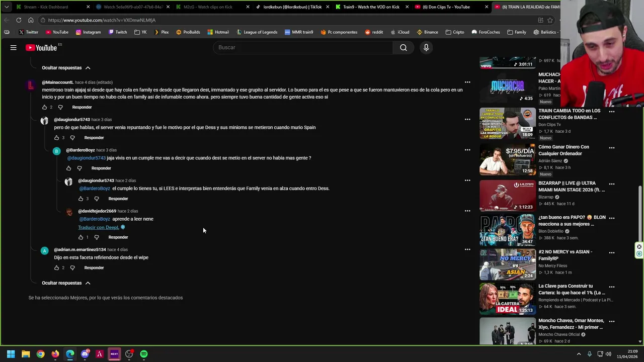The image size is (644, 362).
Task: Reply to the @BarderoBoyz comment
Action: 101,168
